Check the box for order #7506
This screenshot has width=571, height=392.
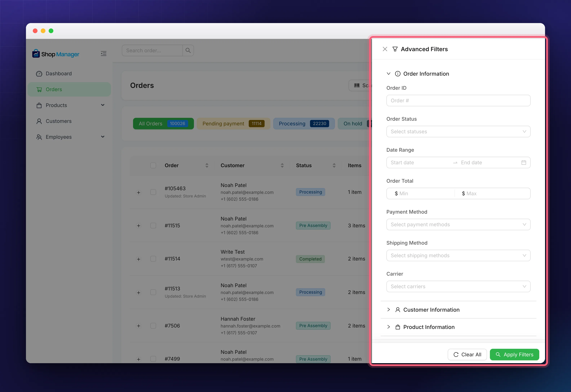click(x=153, y=326)
